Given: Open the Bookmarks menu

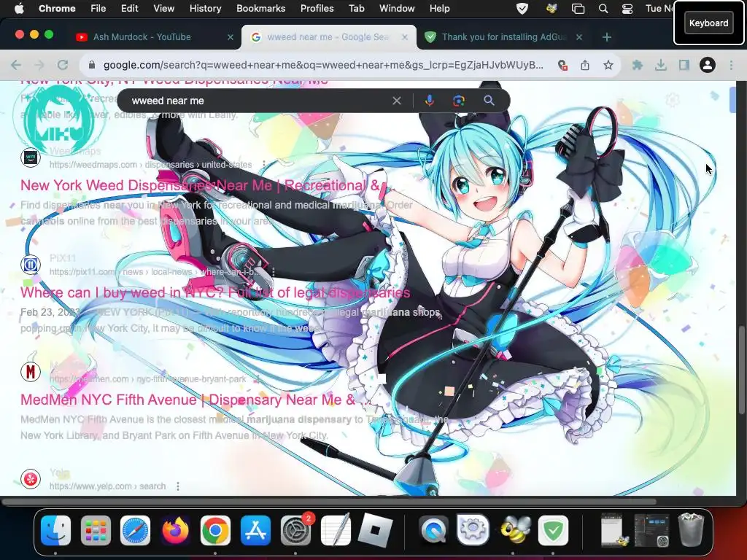Looking at the screenshot, I should click(x=260, y=8).
